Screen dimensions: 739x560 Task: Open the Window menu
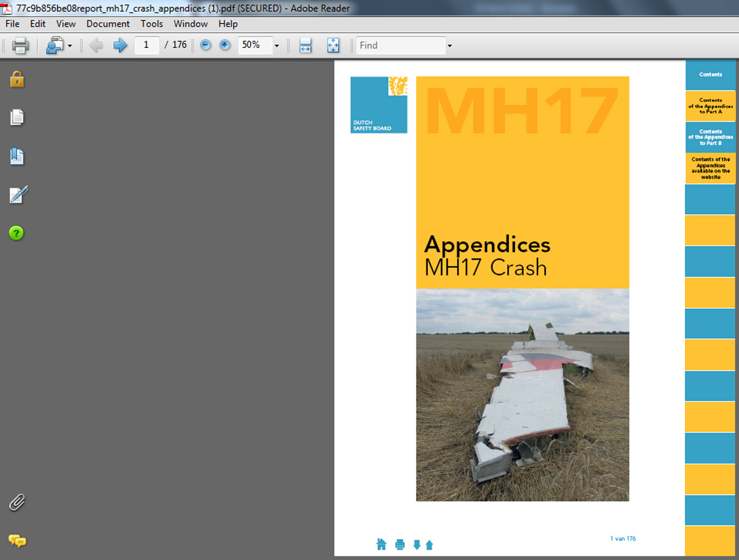coord(191,24)
